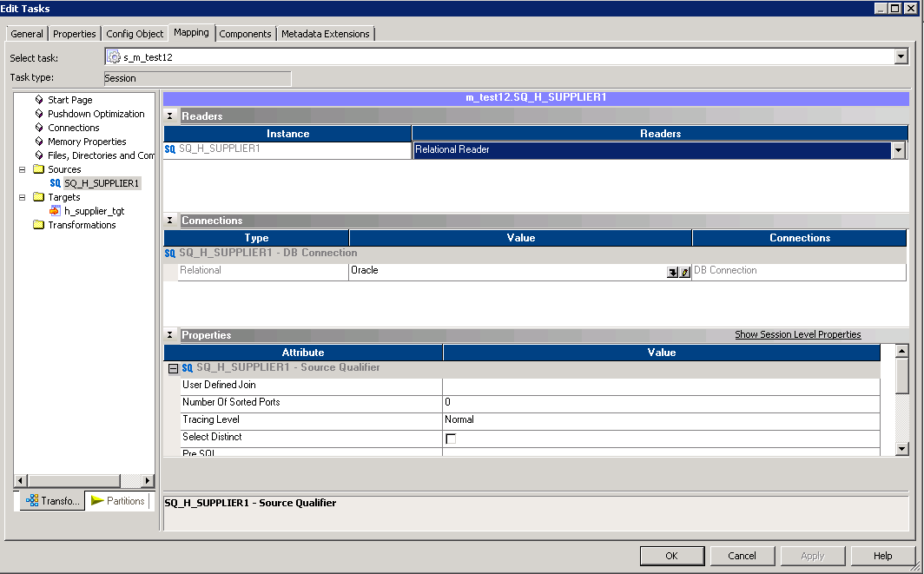Viewport: 924px width, 574px height.
Task: Enable the Select Distinct checkbox
Action: tap(450, 439)
